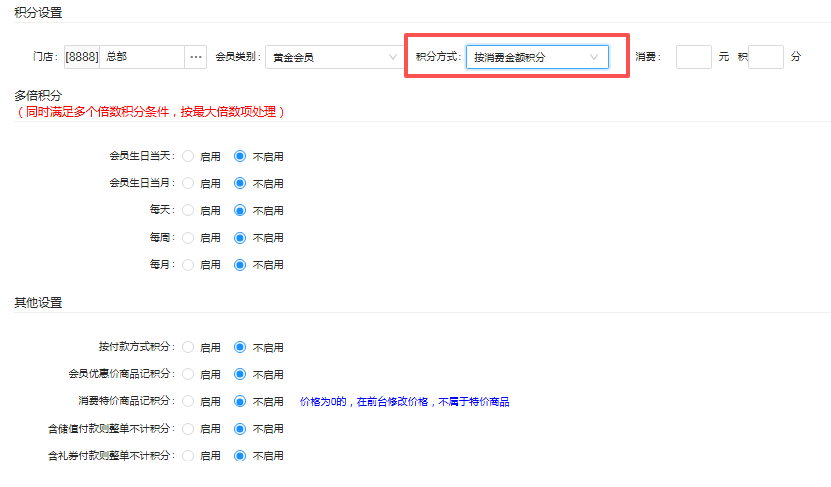Click the 积 points input field
The height and width of the screenshot is (487, 831).
point(766,57)
